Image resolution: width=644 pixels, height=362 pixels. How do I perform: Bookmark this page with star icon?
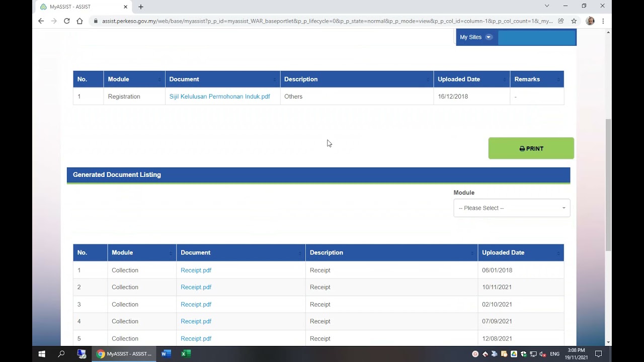pyautogui.click(x=574, y=21)
